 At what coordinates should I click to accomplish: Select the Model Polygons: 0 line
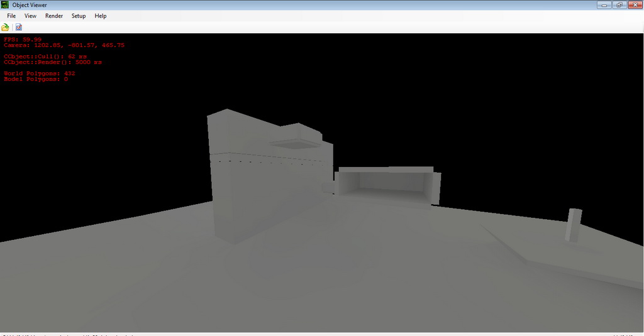coord(36,79)
